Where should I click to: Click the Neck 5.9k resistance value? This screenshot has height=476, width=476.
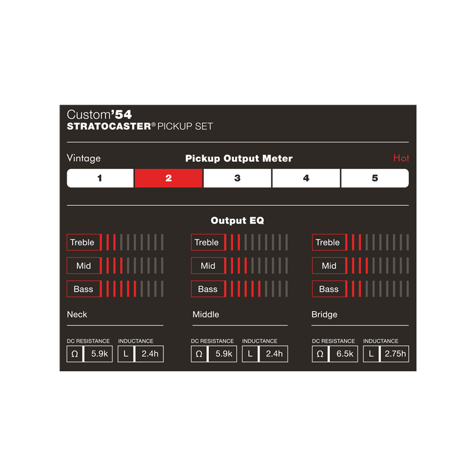(x=98, y=354)
